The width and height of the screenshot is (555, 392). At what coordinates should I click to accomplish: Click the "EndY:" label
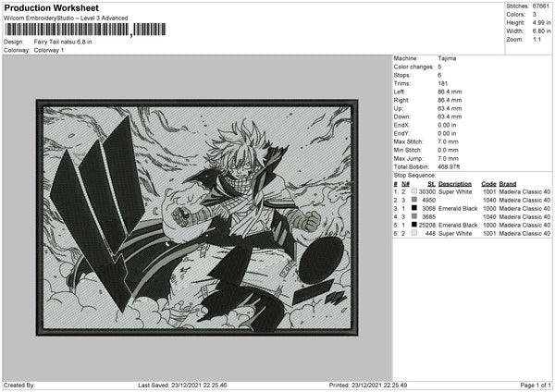coord(401,133)
